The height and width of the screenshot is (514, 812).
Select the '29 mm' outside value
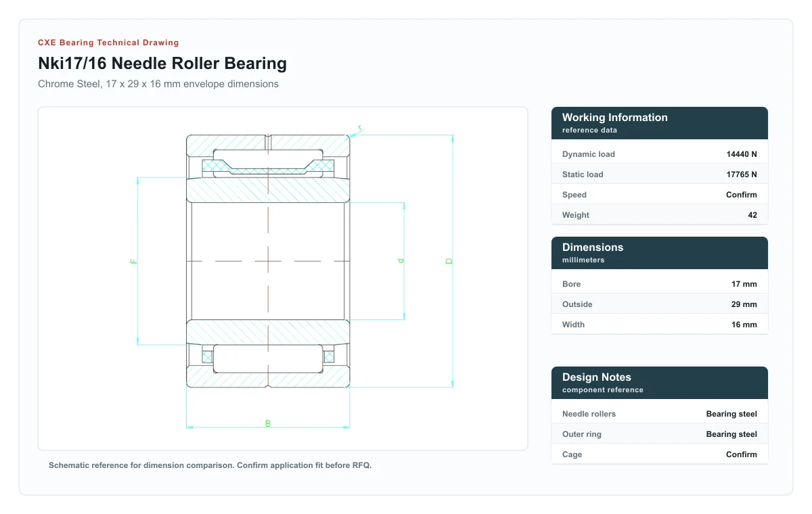744,304
